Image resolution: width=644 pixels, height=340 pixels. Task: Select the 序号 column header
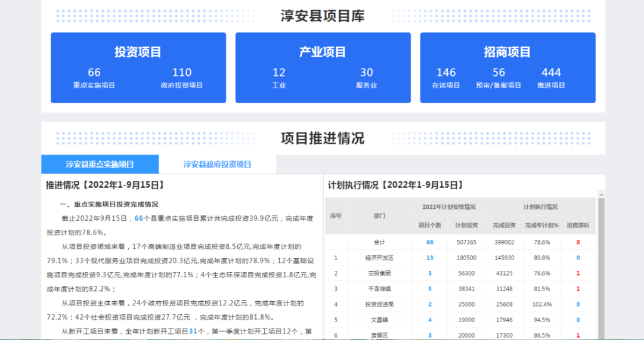point(336,216)
